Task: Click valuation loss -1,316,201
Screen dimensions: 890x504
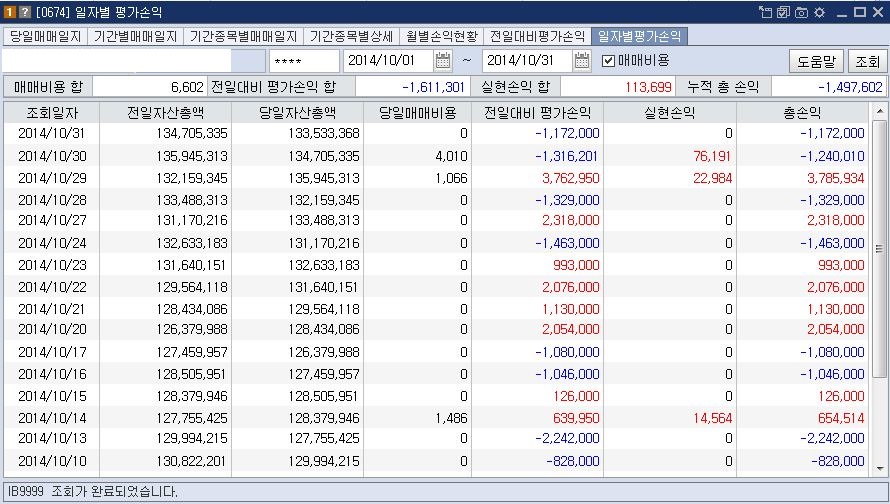Action: click(x=567, y=156)
